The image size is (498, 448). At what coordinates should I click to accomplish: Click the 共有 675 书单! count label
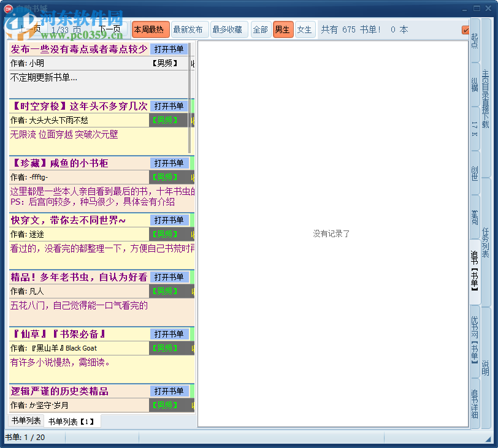pos(351,29)
